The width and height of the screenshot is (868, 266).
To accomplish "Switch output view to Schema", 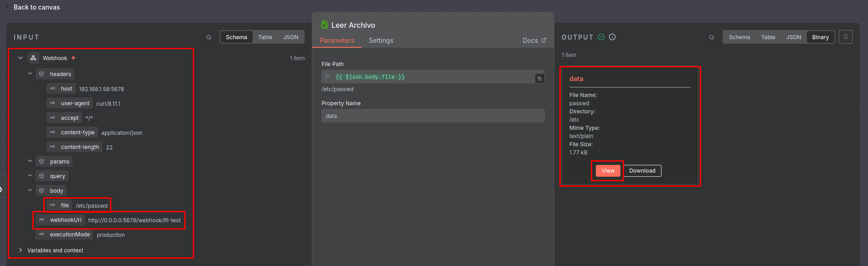I will (739, 37).
